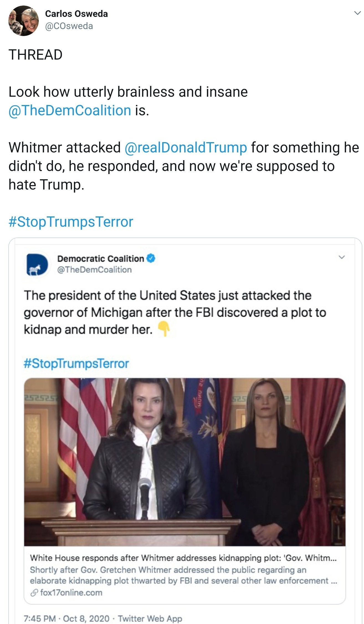Viewport: 364px width, 624px height.
Task: Click the @TheDemCoalition handle in quoted tweet
Action: pos(94,270)
